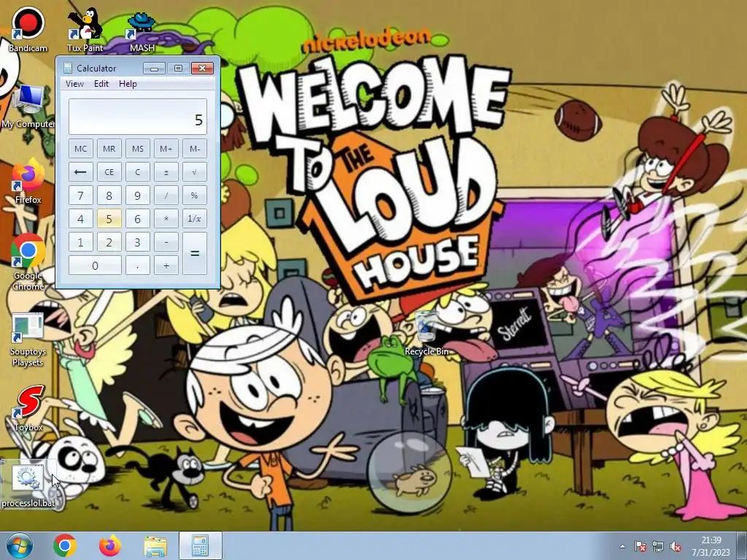747x560 pixels.
Task: Select the Google Chrome desktop shortcut
Action: tap(28, 262)
